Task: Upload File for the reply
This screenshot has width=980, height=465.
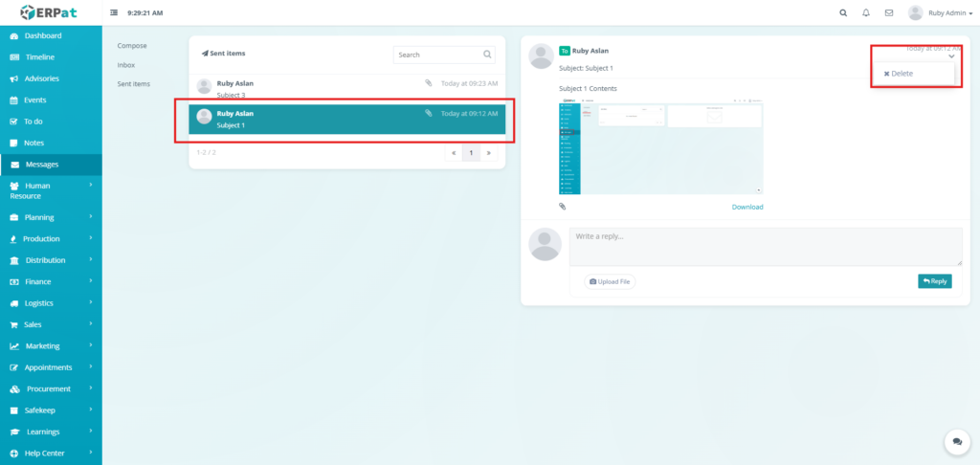Action: click(610, 282)
